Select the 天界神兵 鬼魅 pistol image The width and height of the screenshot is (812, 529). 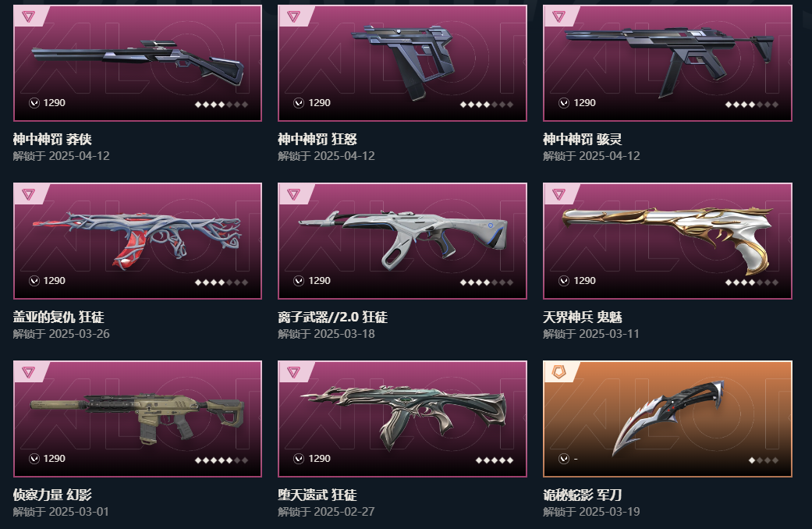coord(668,239)
